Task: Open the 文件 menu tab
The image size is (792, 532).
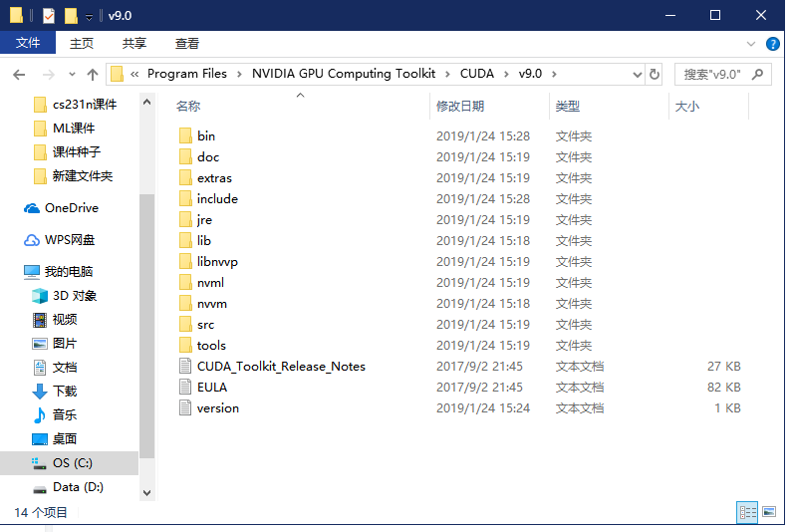Action: coord(28,43)
